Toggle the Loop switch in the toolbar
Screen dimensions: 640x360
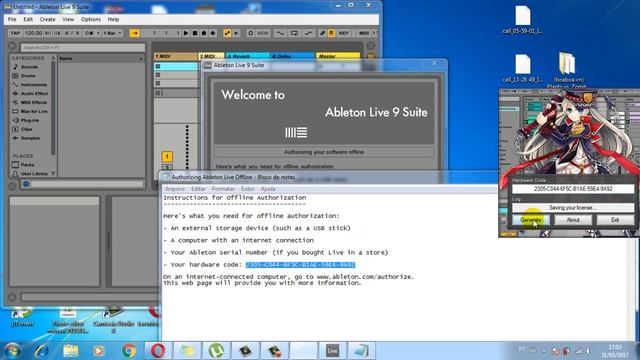(x=294, y=33)
